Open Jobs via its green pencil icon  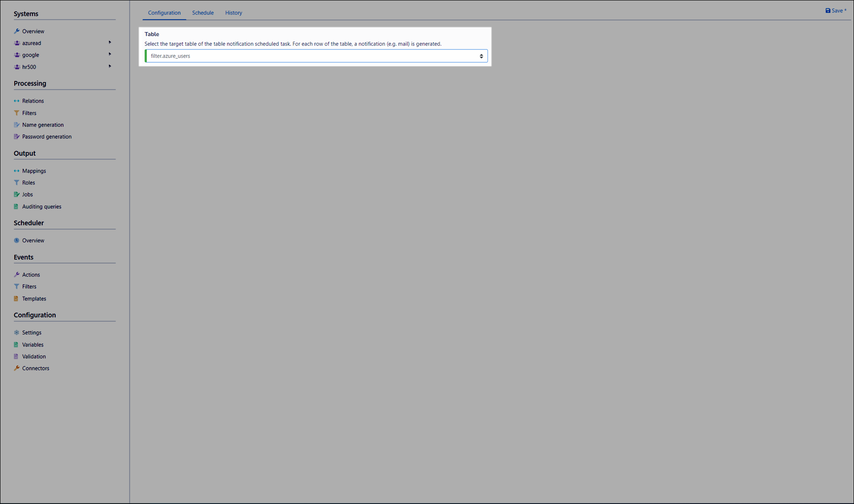tap(17, 194)
